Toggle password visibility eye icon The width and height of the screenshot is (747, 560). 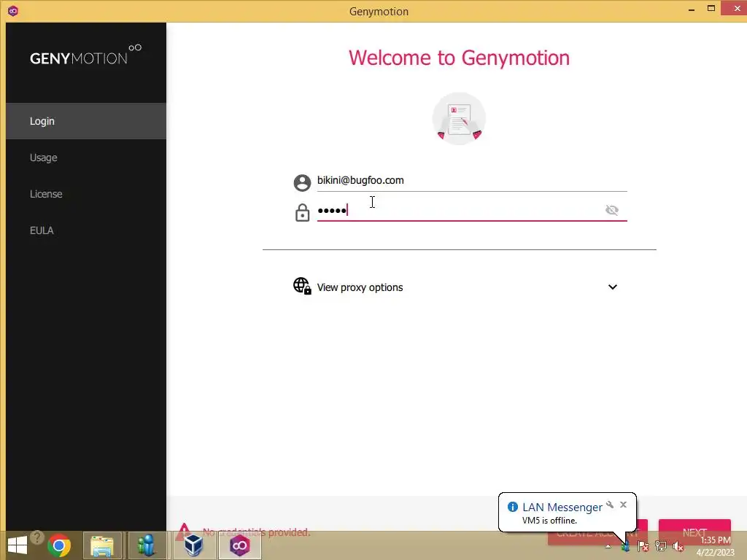612,210
